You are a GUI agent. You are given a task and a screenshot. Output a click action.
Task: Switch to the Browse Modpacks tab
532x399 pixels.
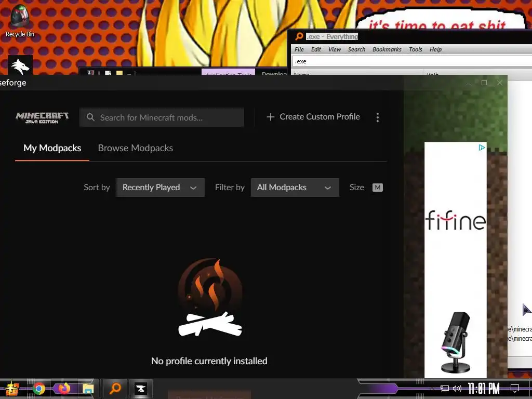[x=136, y=148]
